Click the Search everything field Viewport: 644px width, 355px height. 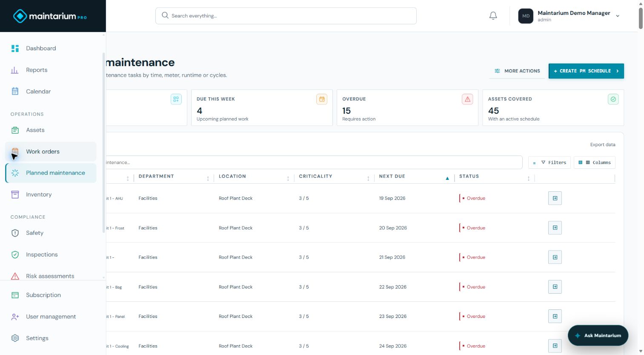point(286,16)
